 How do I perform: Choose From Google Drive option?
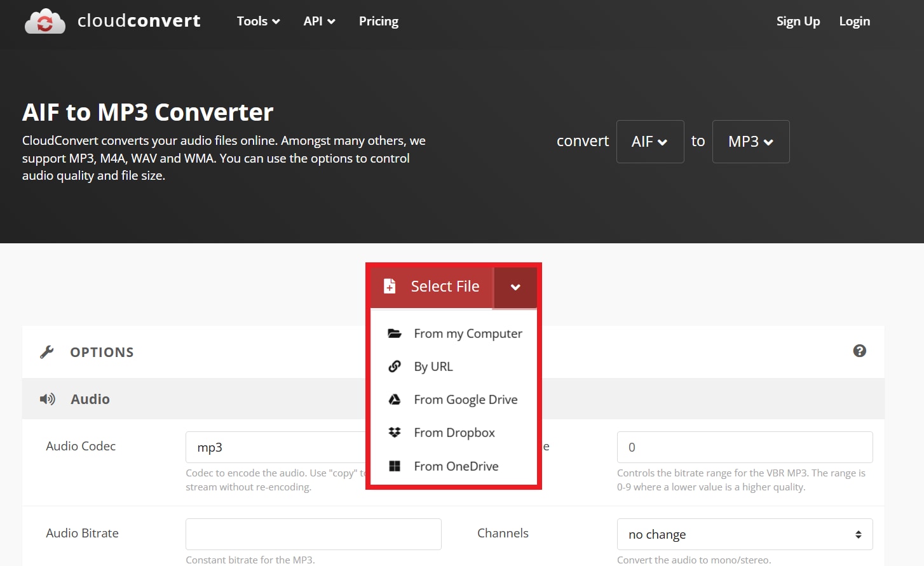tap(454, 400)
